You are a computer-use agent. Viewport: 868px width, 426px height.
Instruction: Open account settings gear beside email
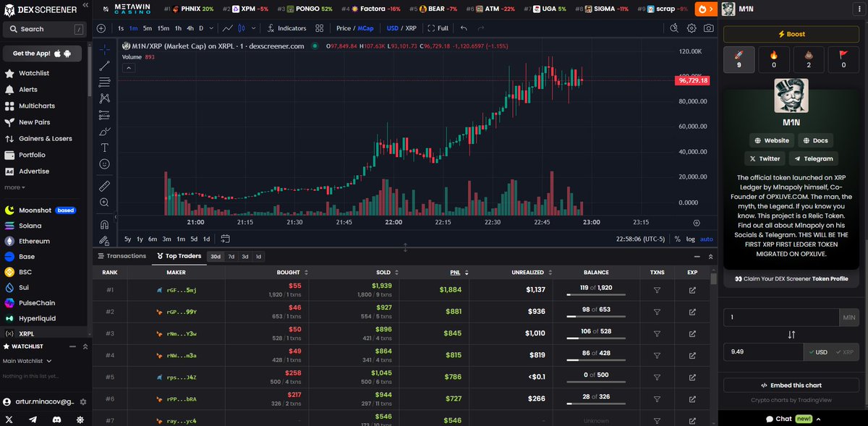click(82, 402)
